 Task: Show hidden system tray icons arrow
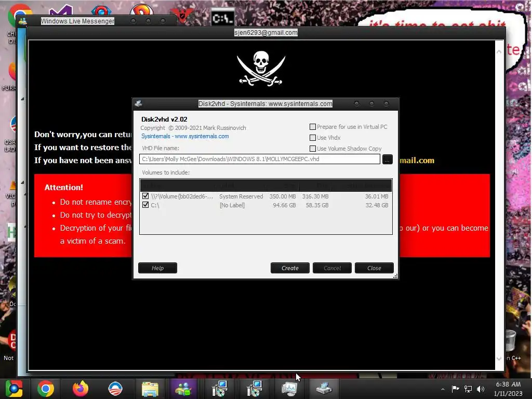tap(443, 389)
